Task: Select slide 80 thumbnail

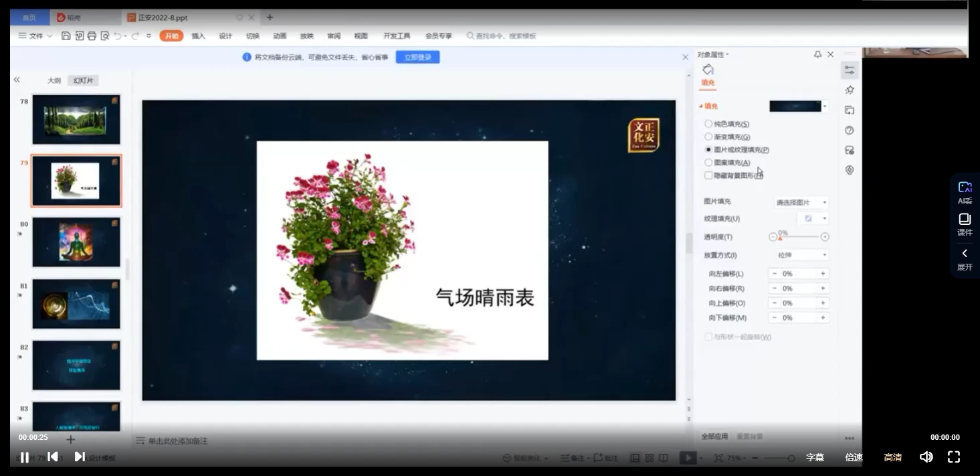Action: coord(76,242)
